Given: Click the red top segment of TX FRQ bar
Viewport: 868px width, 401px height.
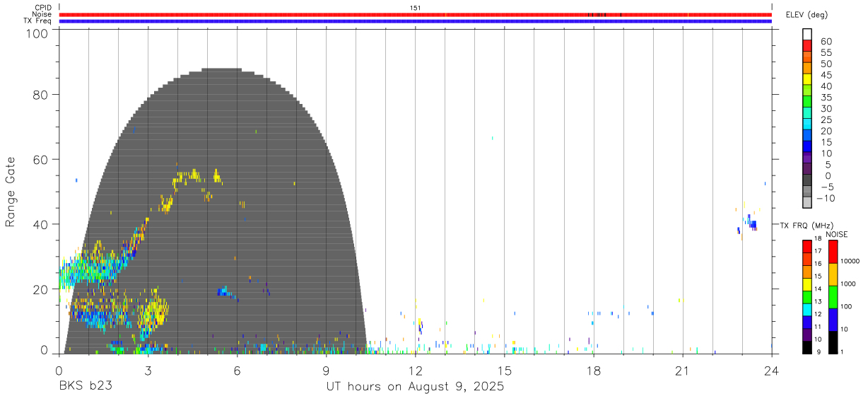Looking at the screenshot, I should (x=807, y=247).
